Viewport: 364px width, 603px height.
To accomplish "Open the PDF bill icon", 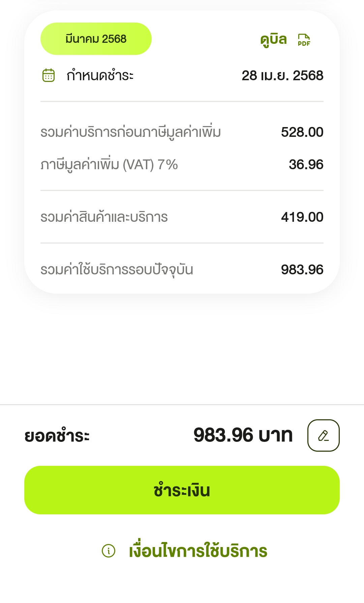I will click(304, 40).
